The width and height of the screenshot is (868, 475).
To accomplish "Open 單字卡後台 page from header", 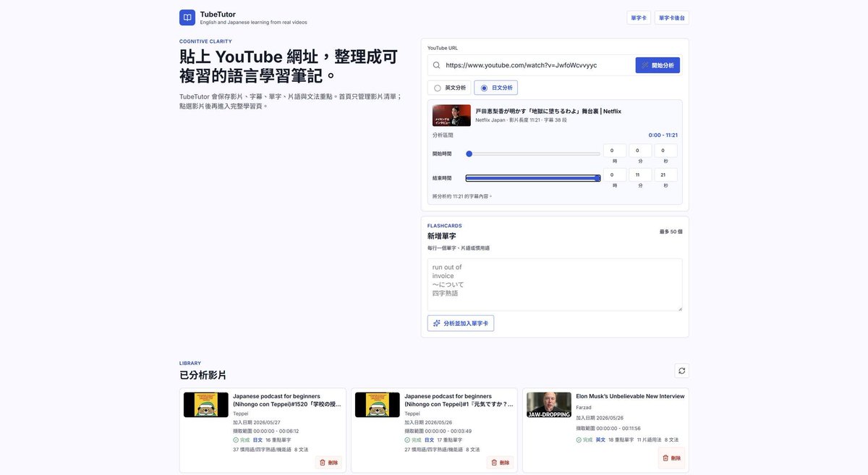I will pos(672,17).
